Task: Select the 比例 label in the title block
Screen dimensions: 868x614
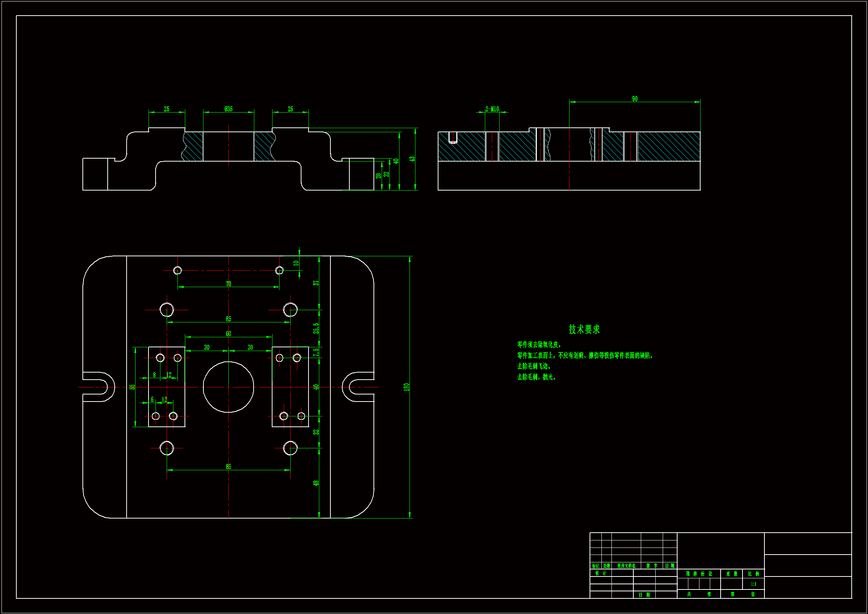Action: 753,574
